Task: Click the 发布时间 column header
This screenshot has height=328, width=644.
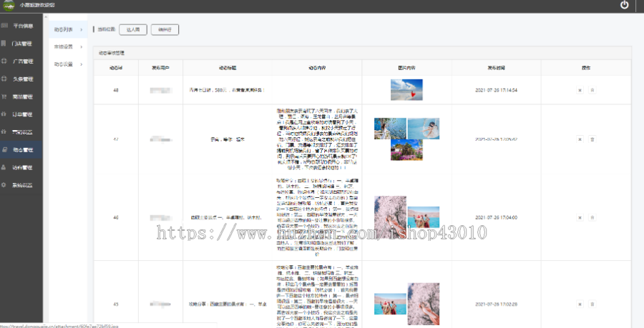Action: (x=496, y=68)
